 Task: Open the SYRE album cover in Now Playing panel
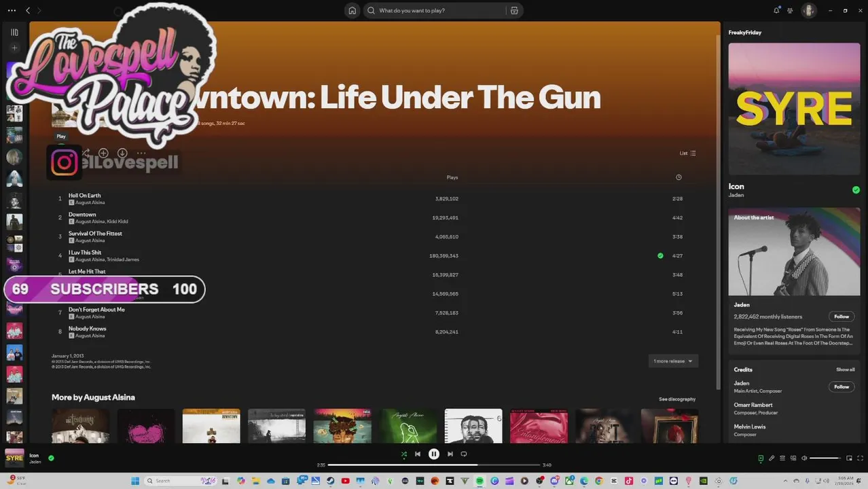click(794, 109)
